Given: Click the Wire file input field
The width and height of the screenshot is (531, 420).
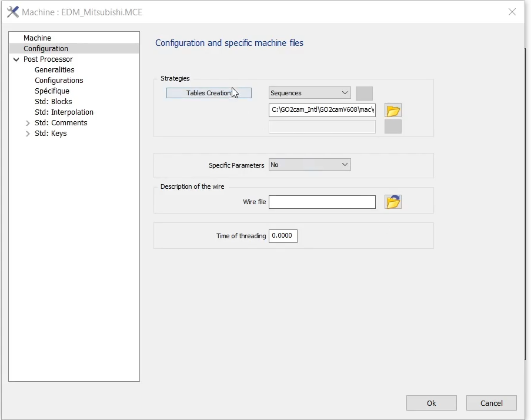Looking at the screenshot, I should (322, 202).
